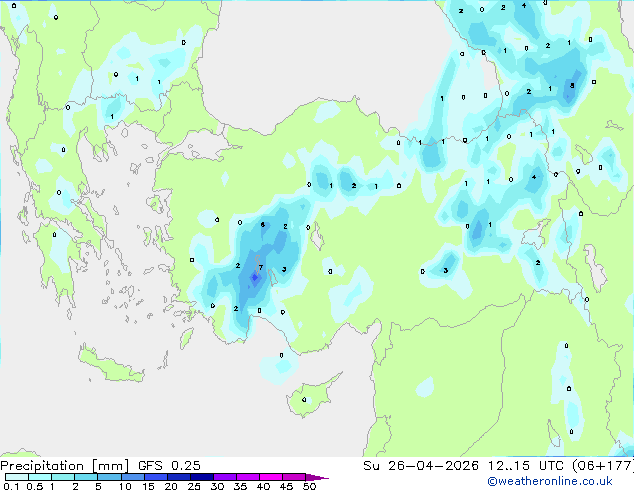This screenshot has height=490, width=634.
Task: Click the darkest 25–30 mm navy legend swatch
Action: point(202,477)
